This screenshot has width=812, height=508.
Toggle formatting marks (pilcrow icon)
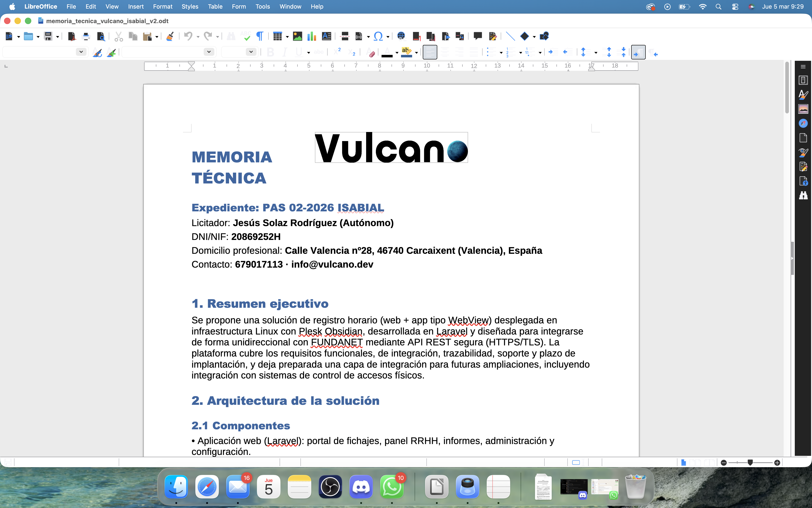pyautogui.click(x=260, y=36)
